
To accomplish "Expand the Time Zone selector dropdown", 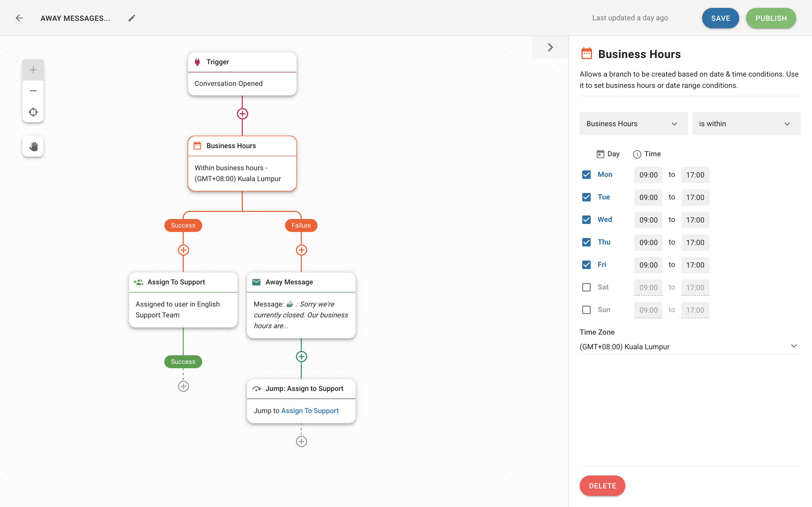I will (x=793, y=346).
